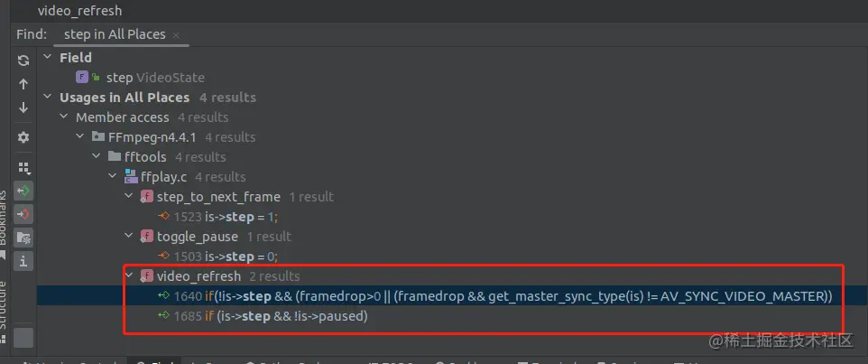Click the step_to_next_frame function icon

[x=147, y=197]
